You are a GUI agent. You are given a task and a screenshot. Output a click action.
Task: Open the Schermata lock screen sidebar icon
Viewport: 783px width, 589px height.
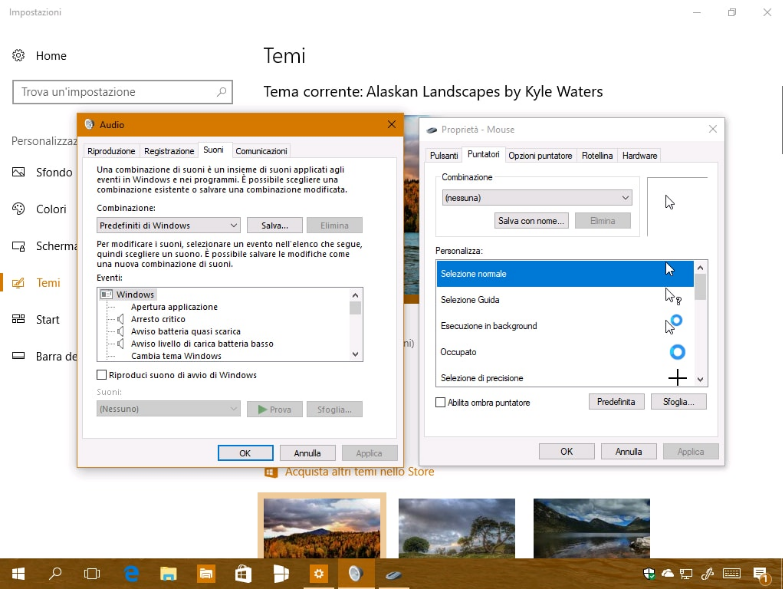18,246
